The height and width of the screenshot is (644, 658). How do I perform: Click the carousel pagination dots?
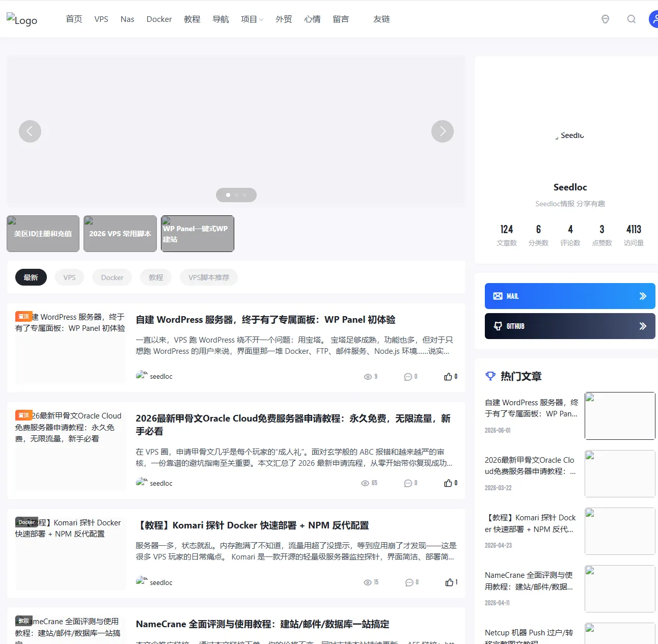pyautogui.click(x=236, y=195)
